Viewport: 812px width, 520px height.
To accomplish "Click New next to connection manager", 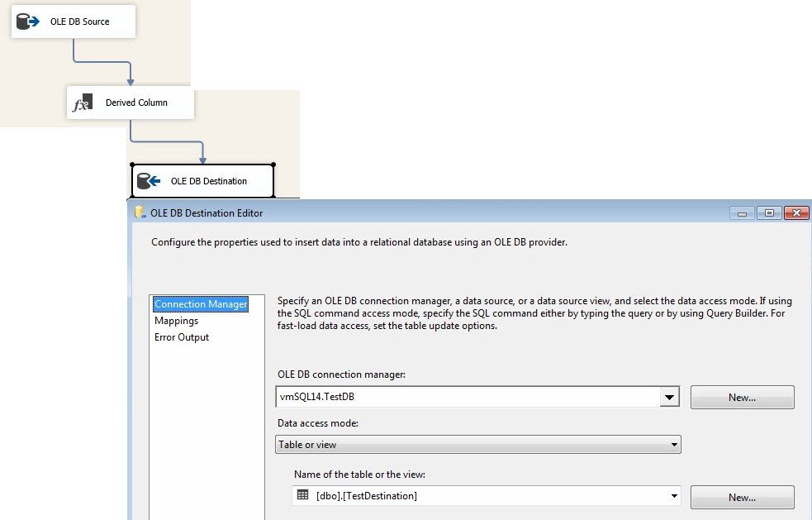I will point(742,397).
